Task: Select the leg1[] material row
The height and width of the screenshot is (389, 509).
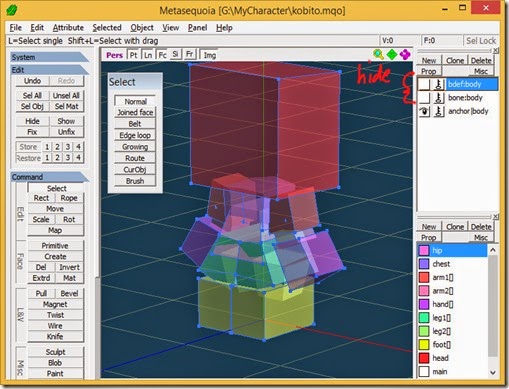Action: [x=453, y=318]
